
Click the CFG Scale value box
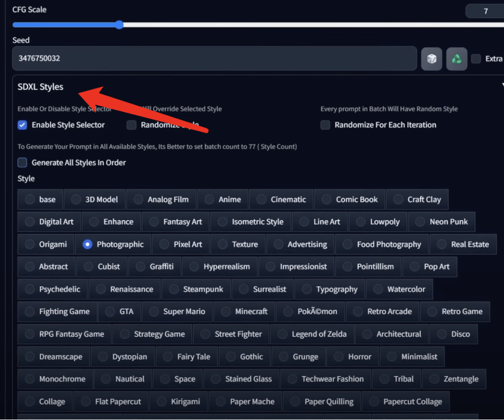485,11
